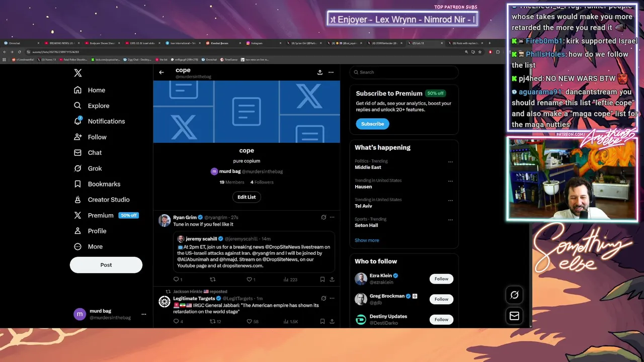Follow Ezra Klein
The image size is (644, 362).
[441, 279]
